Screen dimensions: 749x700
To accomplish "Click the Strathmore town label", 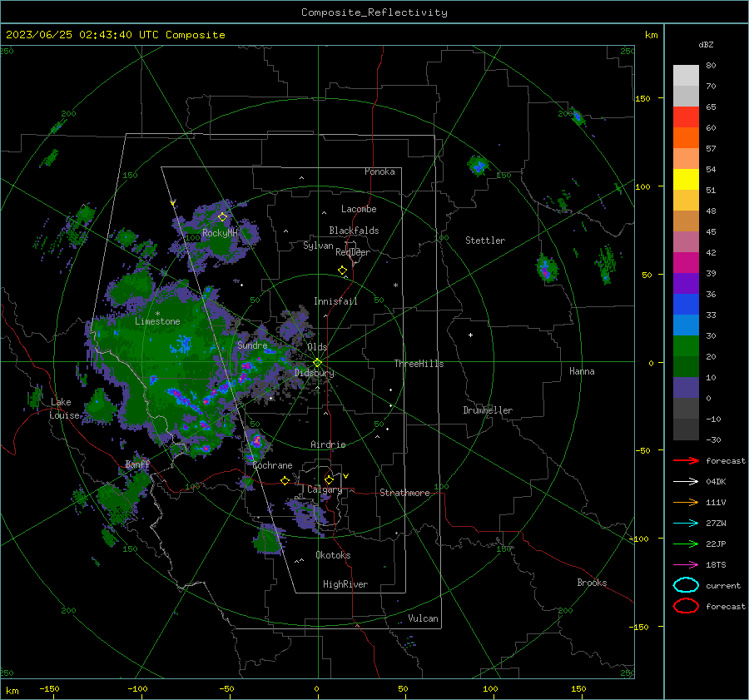I will pyautogui.click(x=404, y=493).
